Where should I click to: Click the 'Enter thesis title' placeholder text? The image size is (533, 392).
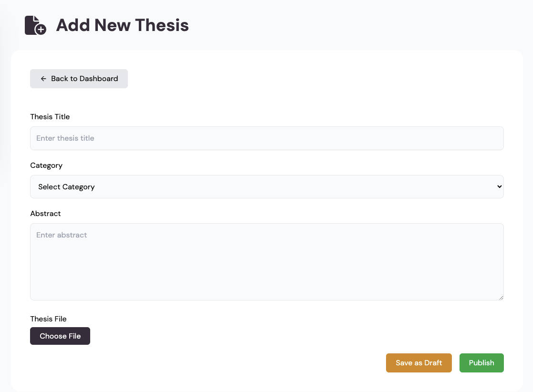pos(65,138)
